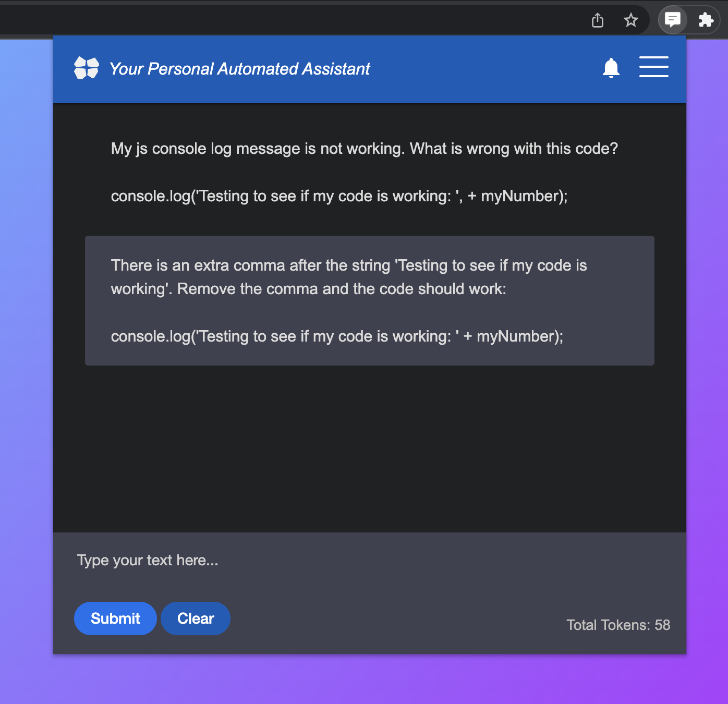Click the purple page background outside popup
Viewport: 728px width, 704px height.
pyautogui.click(x=26, y=365)
